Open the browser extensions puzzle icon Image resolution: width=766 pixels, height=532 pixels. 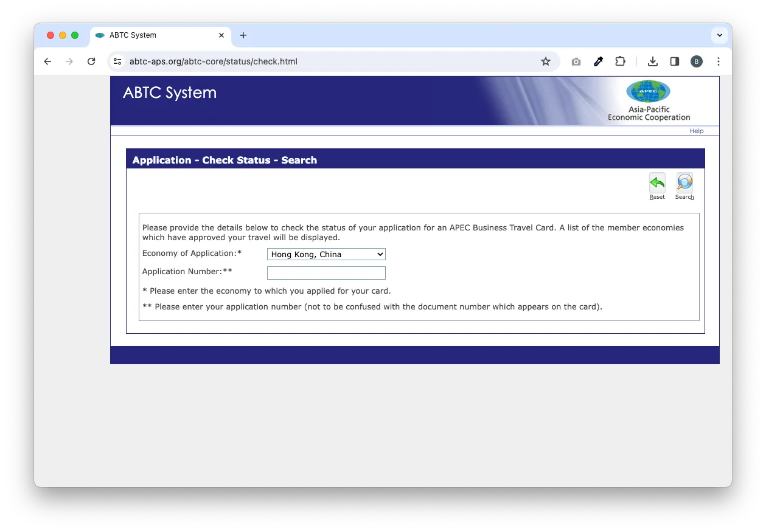coord(620,61)
